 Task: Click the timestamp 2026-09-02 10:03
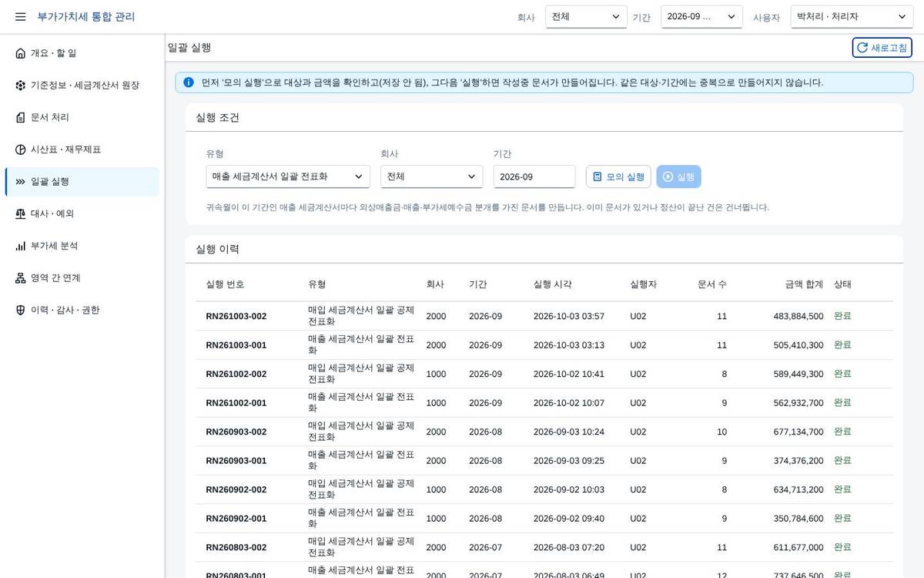pos(569,489)
